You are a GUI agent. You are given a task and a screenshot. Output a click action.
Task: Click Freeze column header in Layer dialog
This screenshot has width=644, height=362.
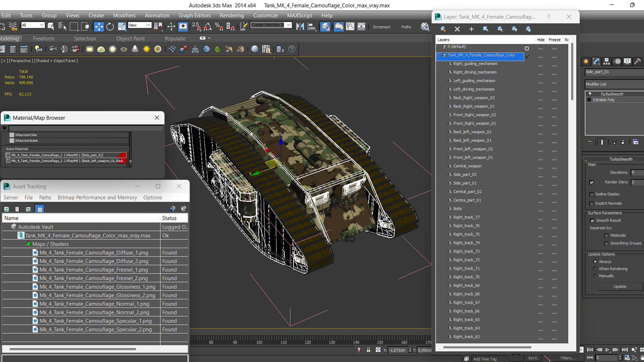(554, 40)
